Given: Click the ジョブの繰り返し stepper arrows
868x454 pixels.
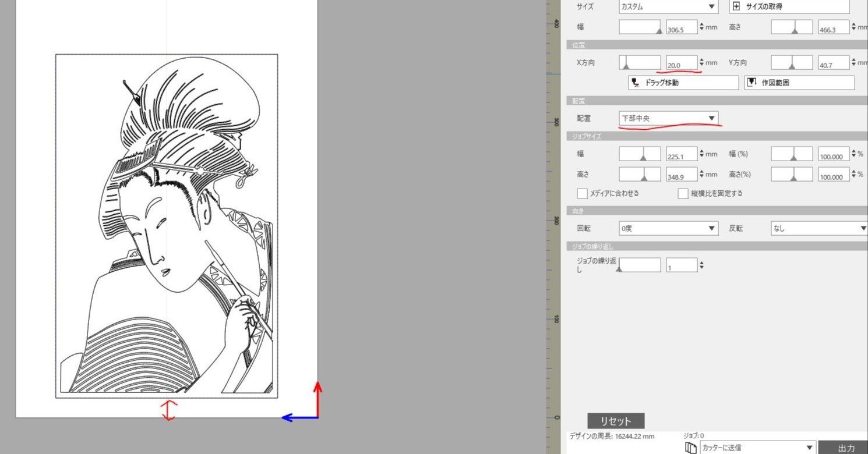Looking at the screenshot, I should point(701,265).
